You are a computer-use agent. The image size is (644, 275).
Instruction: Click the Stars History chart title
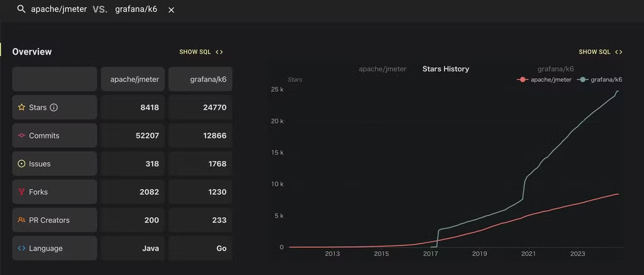pyautogui.click(x=446, y=69)
